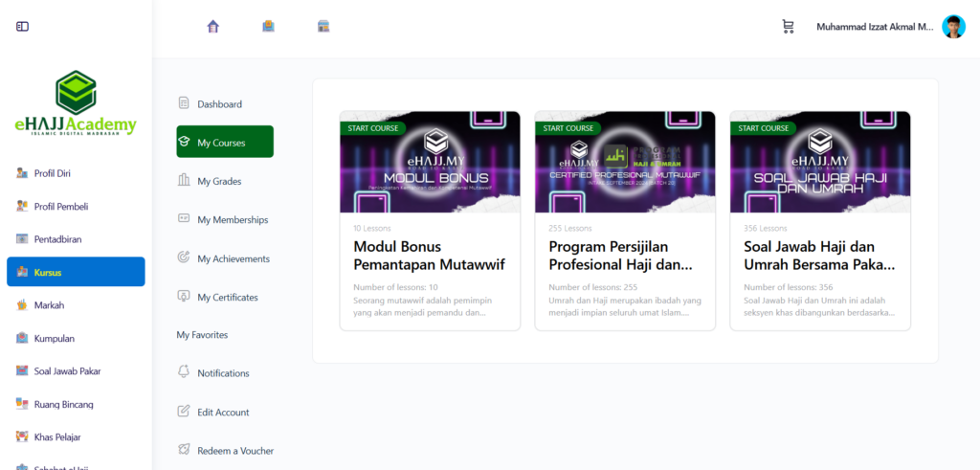Open Redeem a Voucher
Image resolution: width=980 pixels, height=470 pixels.
(235, 451)
